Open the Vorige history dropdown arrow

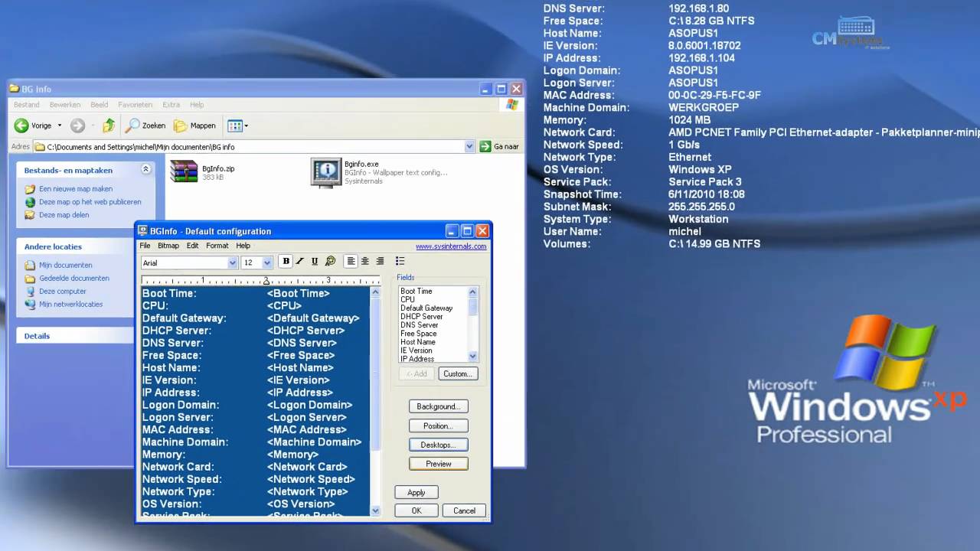pyautogui.click(x=60, y=126)
